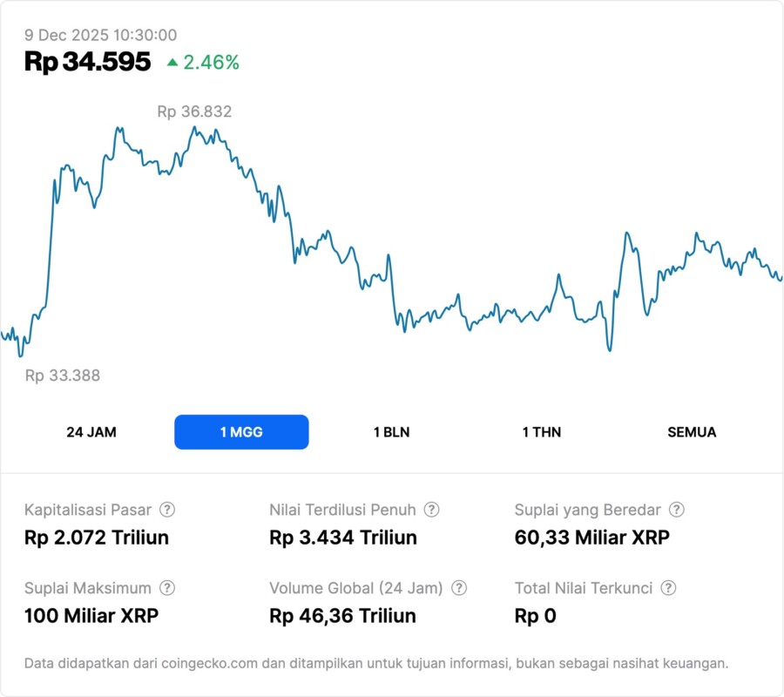784x697 pixels.
Task: Select the 1 MGG time range tab
Action: 241,432
